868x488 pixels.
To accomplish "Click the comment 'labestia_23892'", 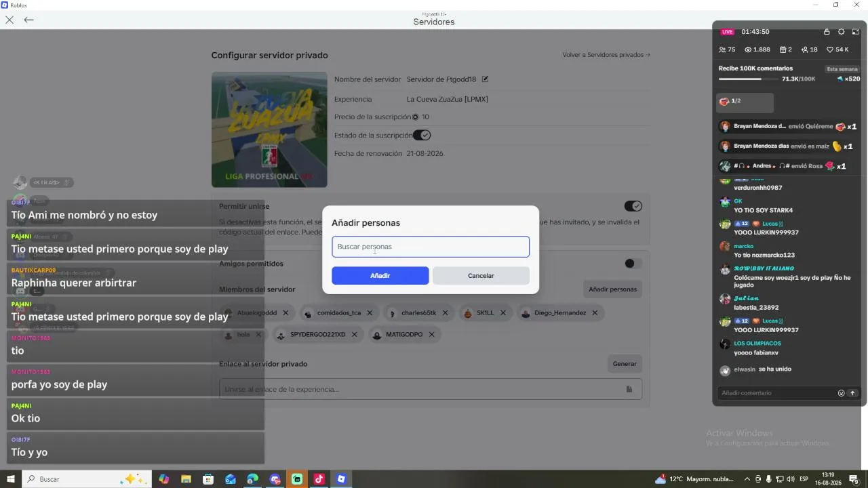I will [x=756, y=308].
